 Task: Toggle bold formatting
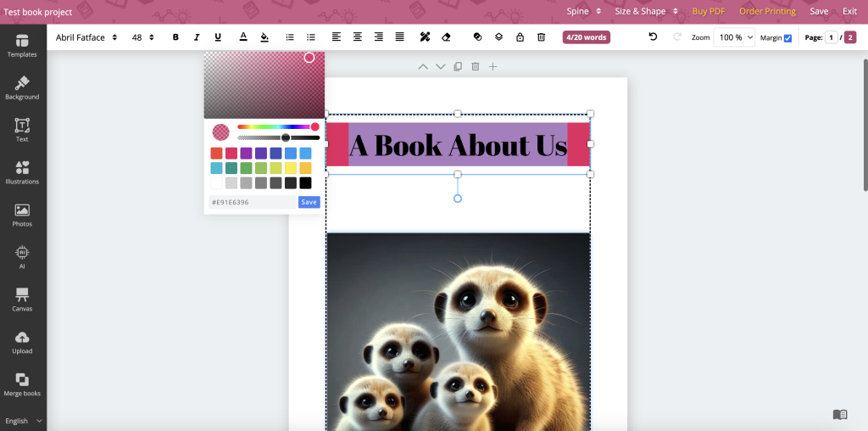pyautogui.click(x=175, y=37)
